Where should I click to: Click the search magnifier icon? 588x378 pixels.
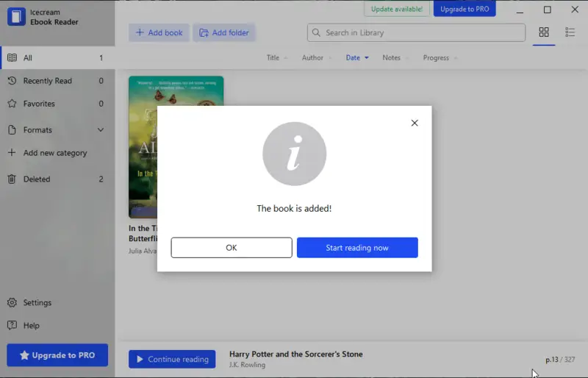click(x=316, y=32)
